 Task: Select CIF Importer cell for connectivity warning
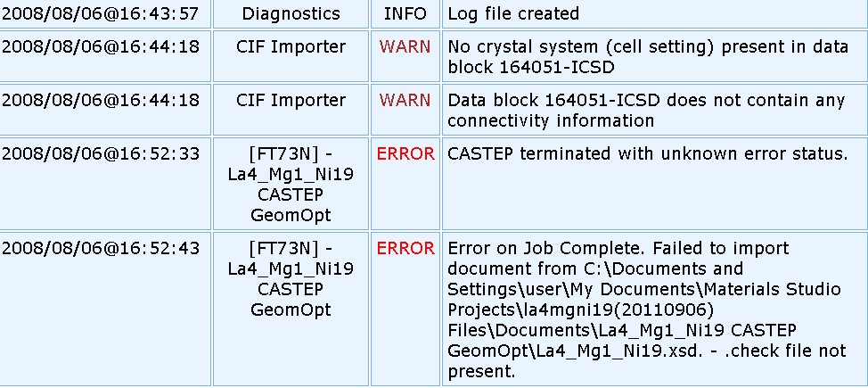(291, 101)
